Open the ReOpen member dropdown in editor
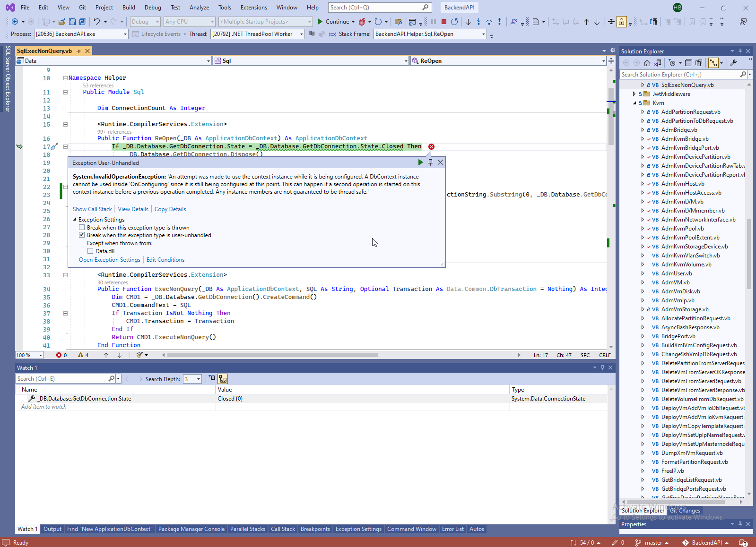The width and height of the screenshot is (756, 547). (508, 61)
